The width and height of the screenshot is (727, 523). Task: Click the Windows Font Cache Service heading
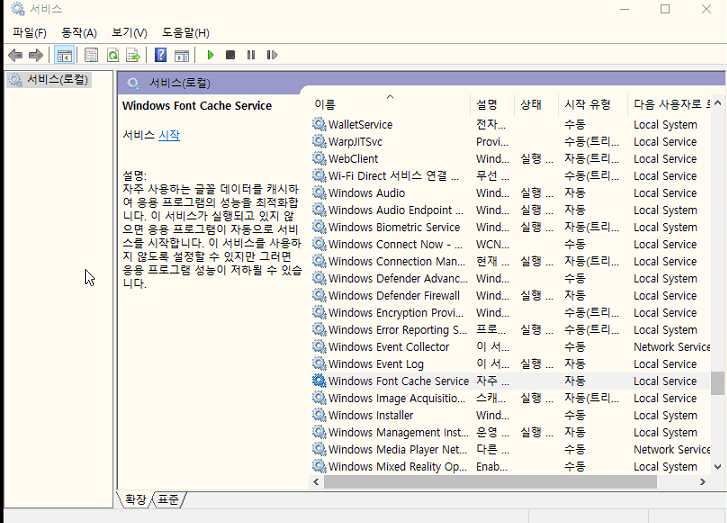[197, 106]
